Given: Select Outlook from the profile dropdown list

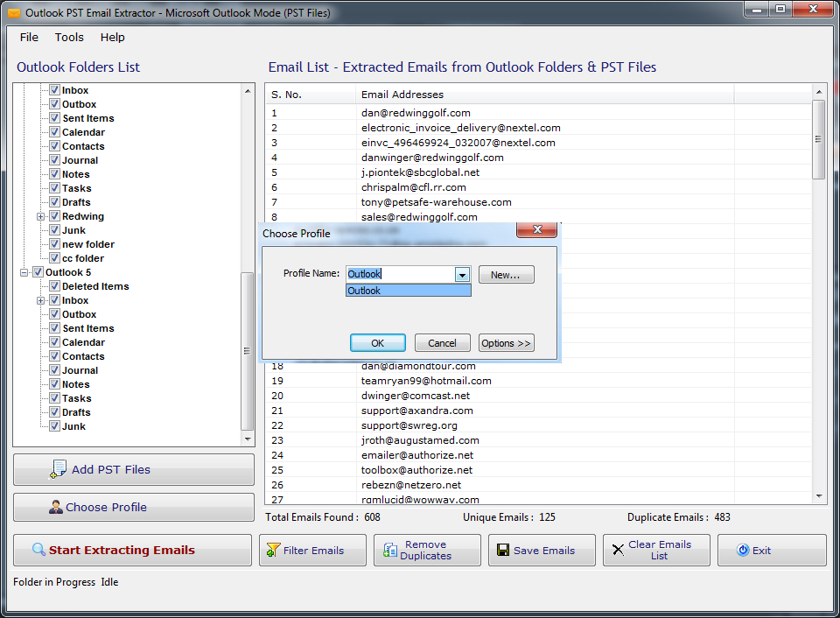Looking at the screenshot, I should [x=409, y=291].
